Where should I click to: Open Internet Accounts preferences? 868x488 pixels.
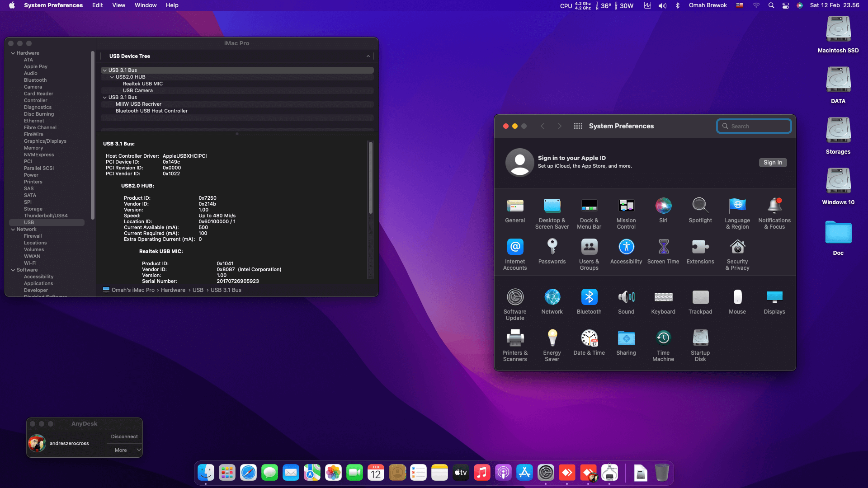(x=515, y=255)
